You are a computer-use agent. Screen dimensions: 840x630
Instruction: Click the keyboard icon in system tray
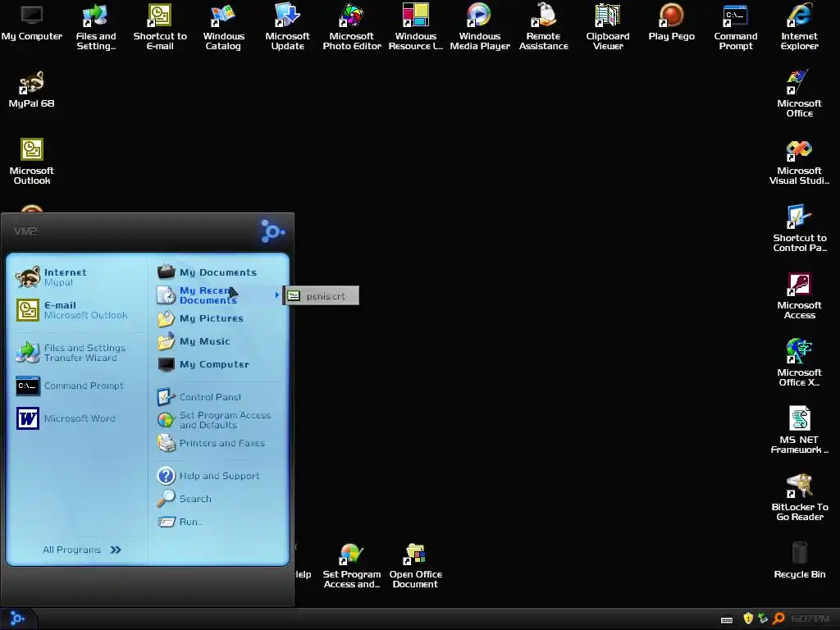tap(727, 620)
